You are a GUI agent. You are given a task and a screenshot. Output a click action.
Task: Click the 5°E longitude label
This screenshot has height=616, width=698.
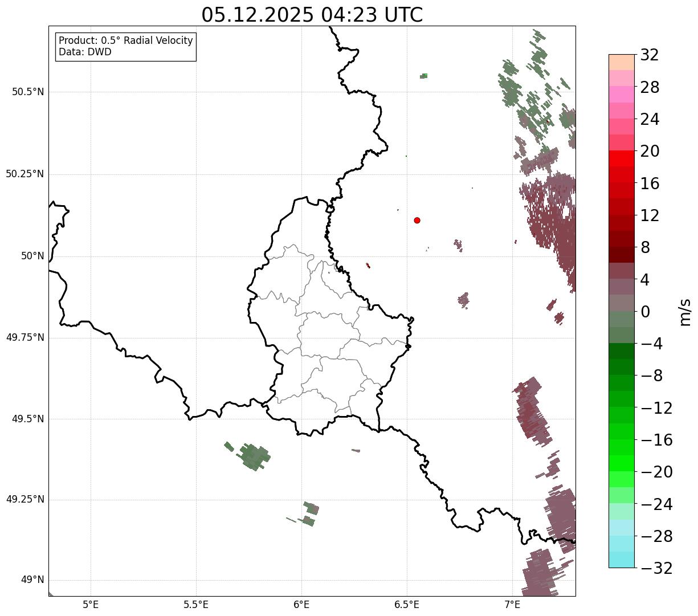coord(91,605)
